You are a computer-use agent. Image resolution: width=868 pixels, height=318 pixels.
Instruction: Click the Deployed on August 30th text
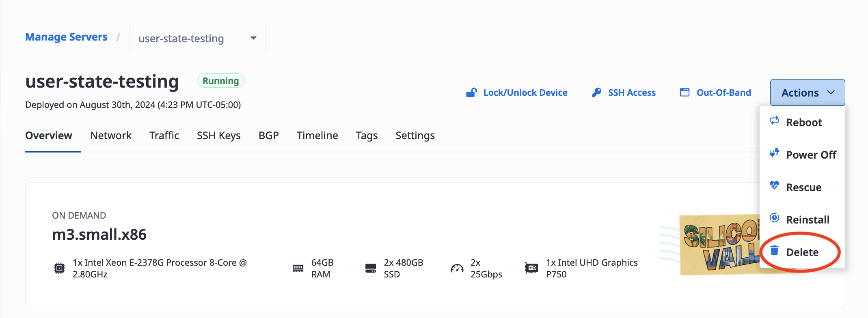click(133, 105)
